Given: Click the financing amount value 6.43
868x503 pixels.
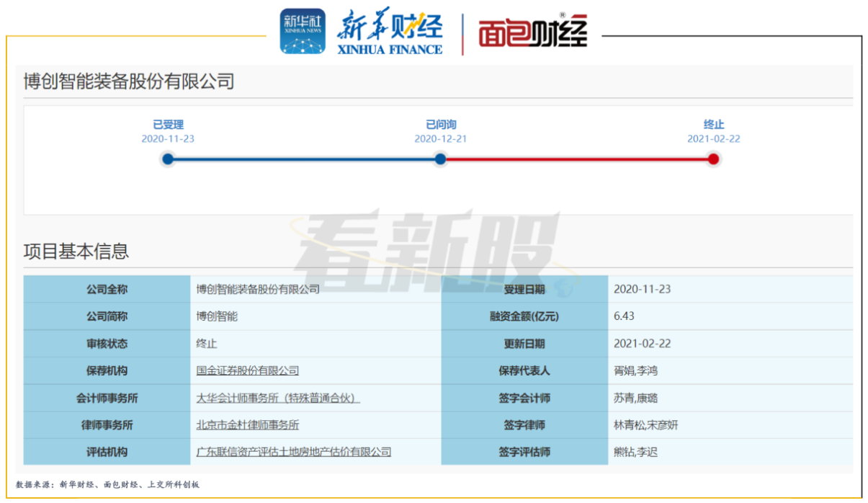Looking at the screenshot, I should coord(624,316).
